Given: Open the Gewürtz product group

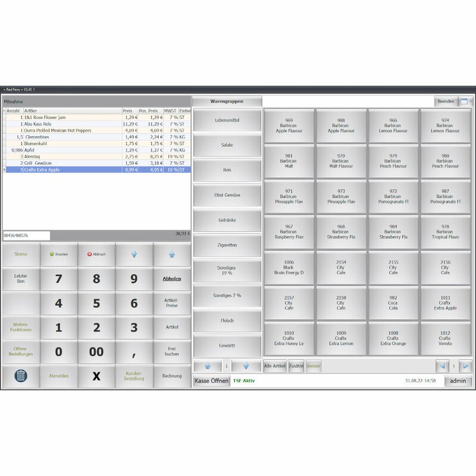Looking at the screenshot, I should click(x=227, y=346).
